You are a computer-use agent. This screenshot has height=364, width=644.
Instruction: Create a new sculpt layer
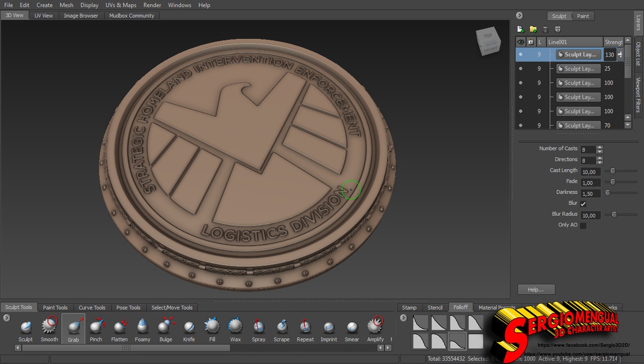(521, 30)
